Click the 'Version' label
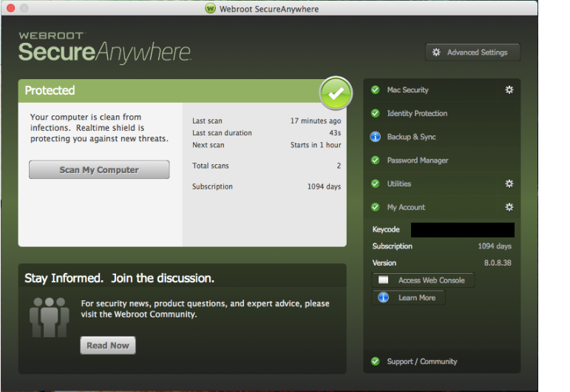Viewport: 570px width, 392px height. tap(384, 263)
